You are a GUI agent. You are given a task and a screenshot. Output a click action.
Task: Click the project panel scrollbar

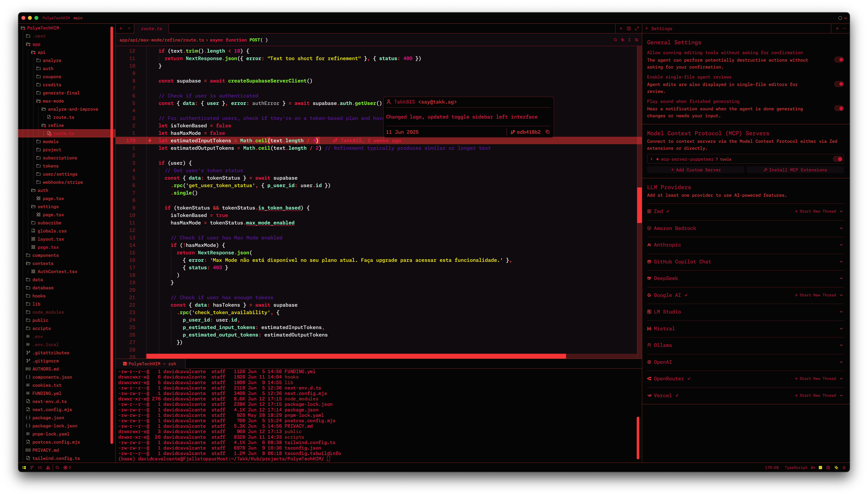tap(112, 235)
